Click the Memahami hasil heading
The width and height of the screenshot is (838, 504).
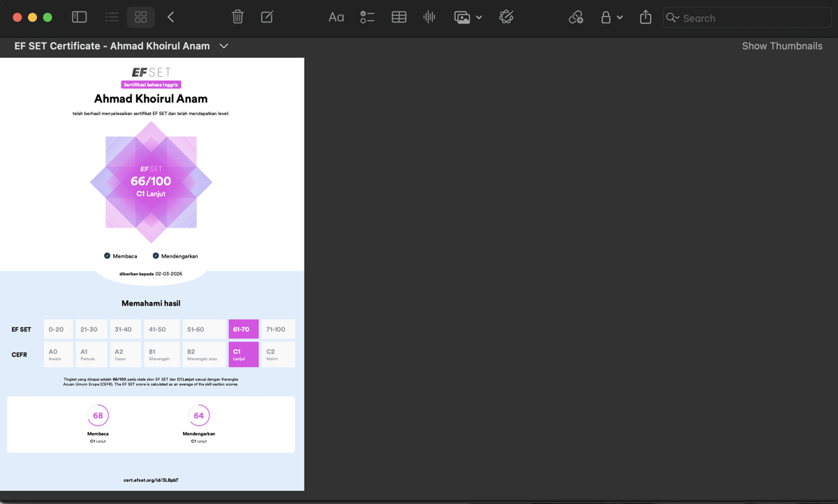(151, 304)
